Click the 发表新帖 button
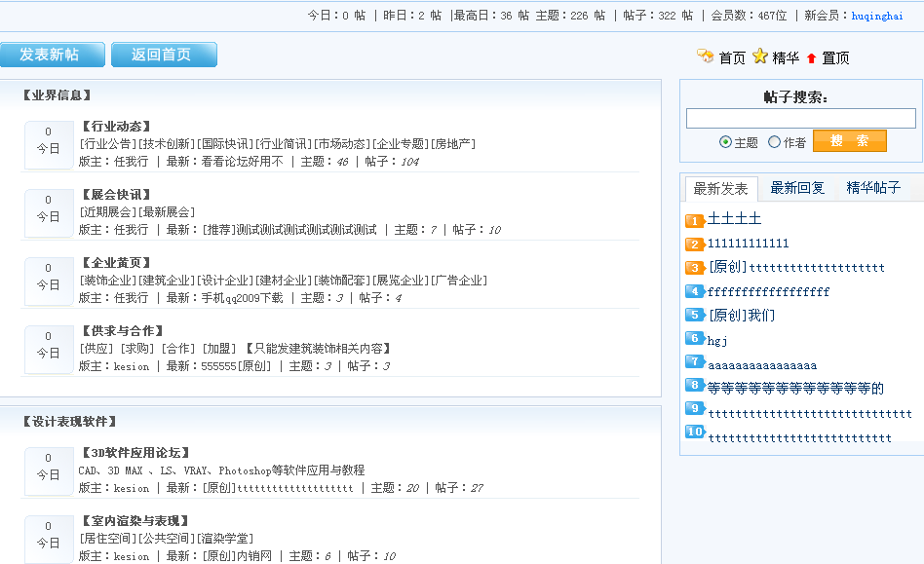The height and width of the screenshot is (564, 924). tap(53, 55)
